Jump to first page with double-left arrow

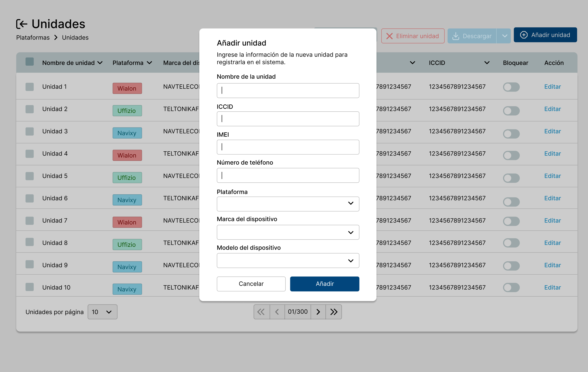[x=261, y=312]
